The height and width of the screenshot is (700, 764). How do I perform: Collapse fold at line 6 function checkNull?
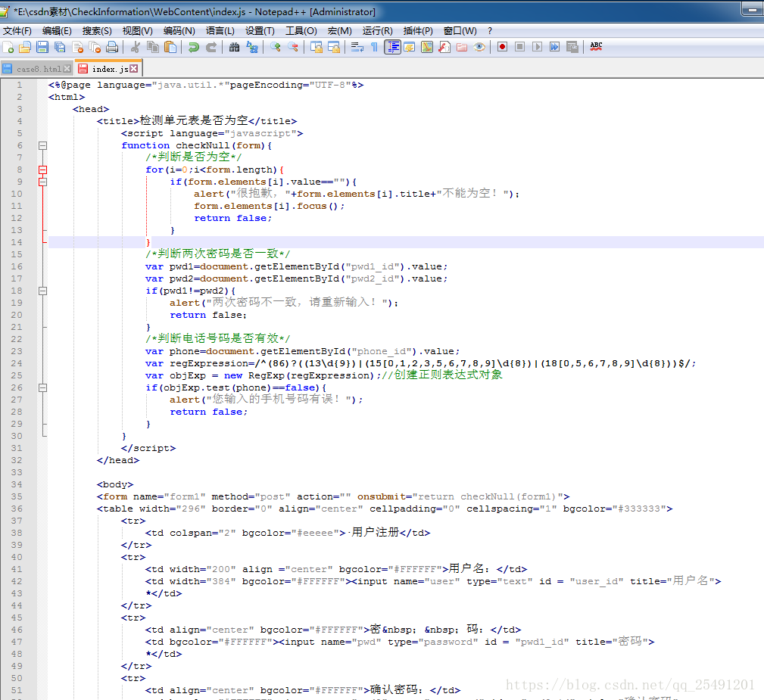43,145
